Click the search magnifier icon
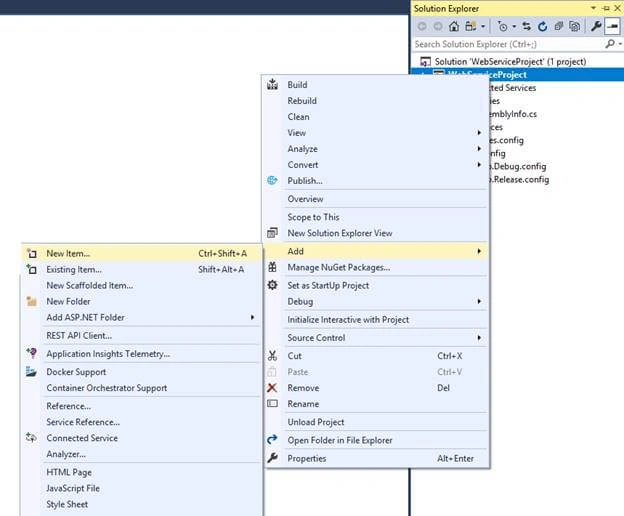Viewport: 624px width, 516px height. 610,44
